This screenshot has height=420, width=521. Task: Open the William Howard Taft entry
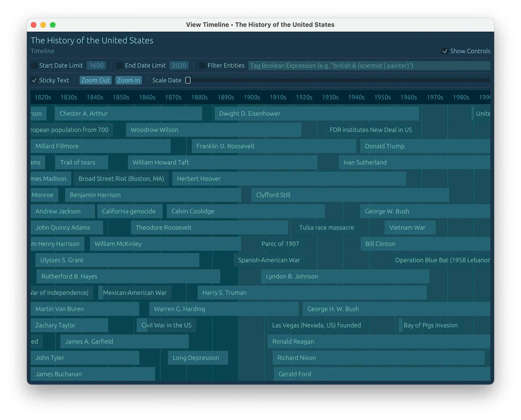pyautogui.click(x=222, y=162)
